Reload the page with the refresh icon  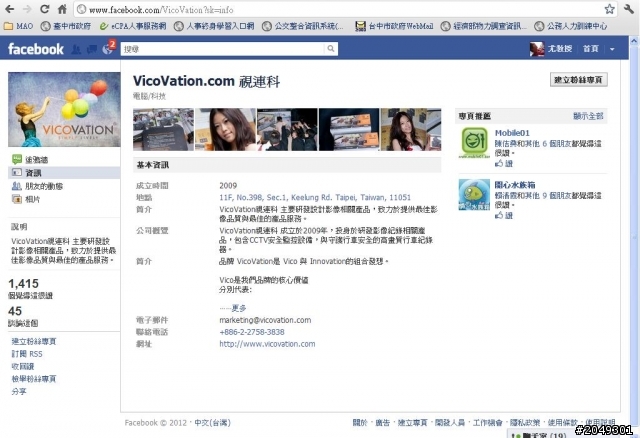pos(45,9)
